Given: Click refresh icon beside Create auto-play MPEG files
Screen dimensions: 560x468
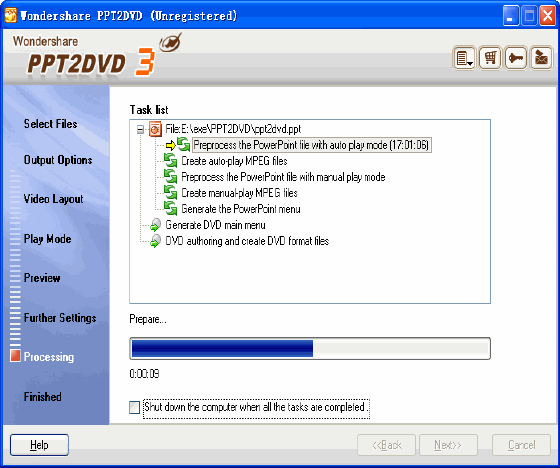Looking at the screenshot, I should click(170, 161).
